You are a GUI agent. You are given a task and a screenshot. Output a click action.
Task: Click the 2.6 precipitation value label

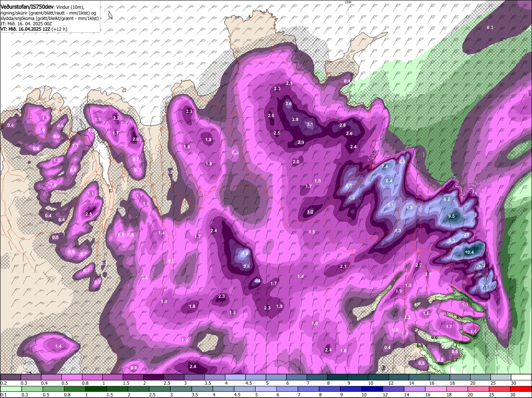click(271, 115)
